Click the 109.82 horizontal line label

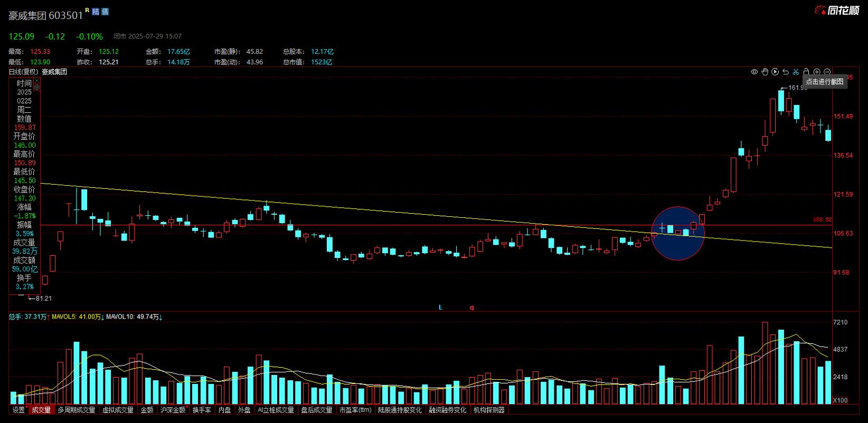823,219
